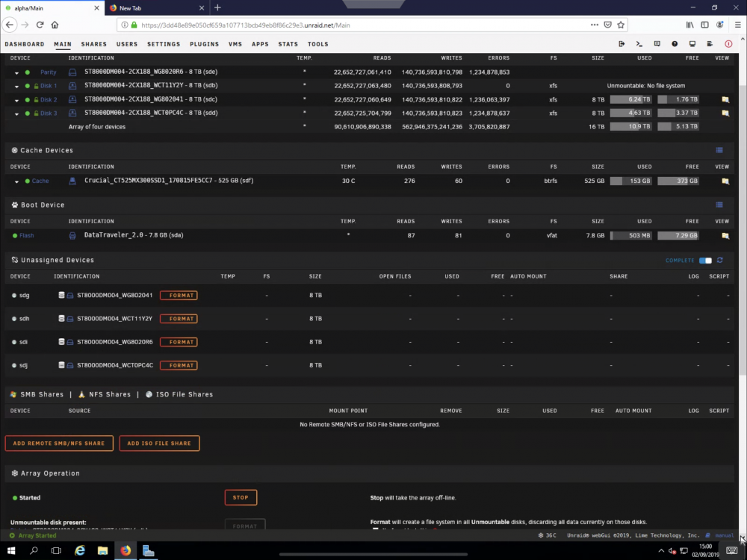Show hidden system tray icons chevron
747x560 pixels.
661,551
